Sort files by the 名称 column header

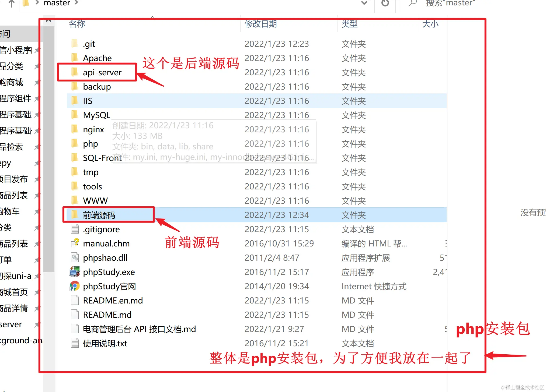pyautogui.click(x=77, y=24)
